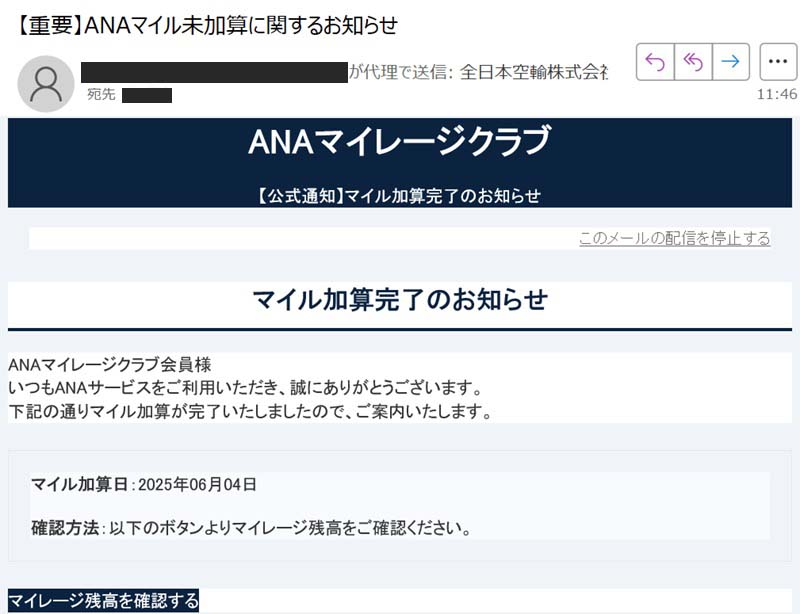Click the 【公式通知】マイル加算完了のお知らせ banner subtitle
This screenshot has height=614, width=800.
[399, 195]
